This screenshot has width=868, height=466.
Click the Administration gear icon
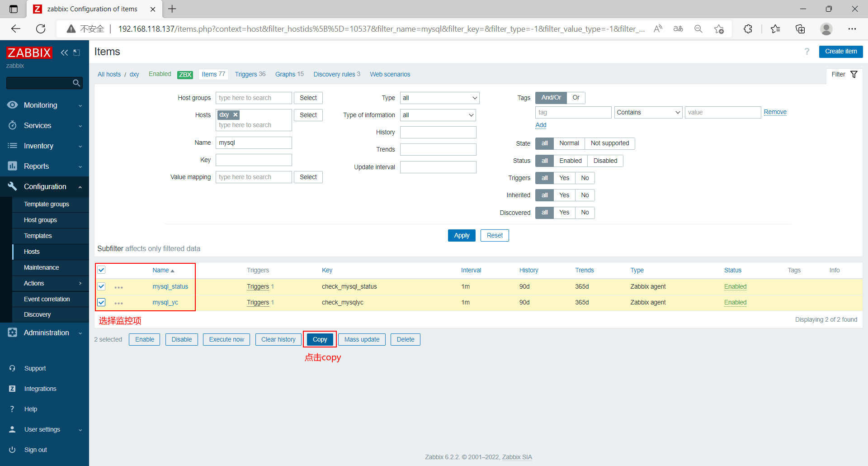[12, 333]
